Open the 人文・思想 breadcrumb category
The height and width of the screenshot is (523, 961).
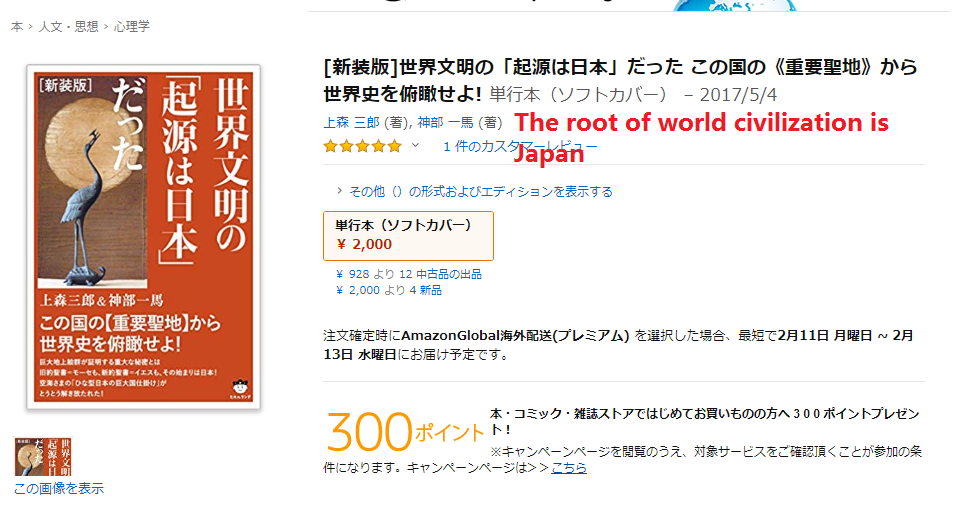[68, 26]
